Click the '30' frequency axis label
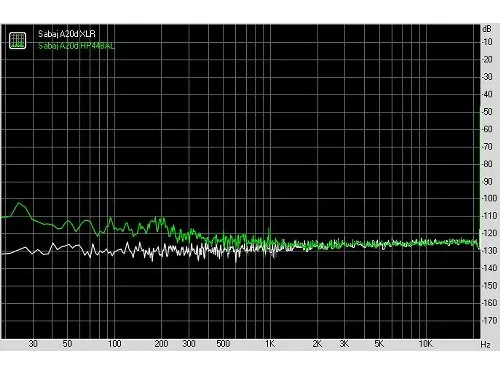 [x=33, y=344]
